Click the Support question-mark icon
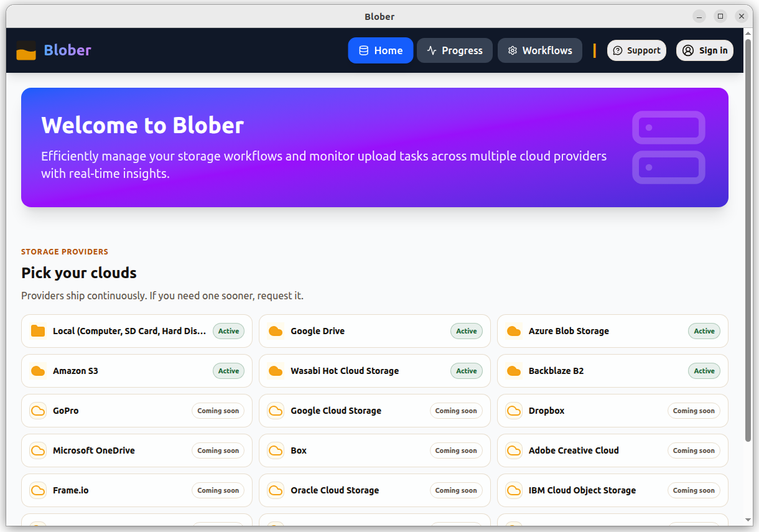Image resolution: width=759 pixels, height=532 pixels. 618,50
